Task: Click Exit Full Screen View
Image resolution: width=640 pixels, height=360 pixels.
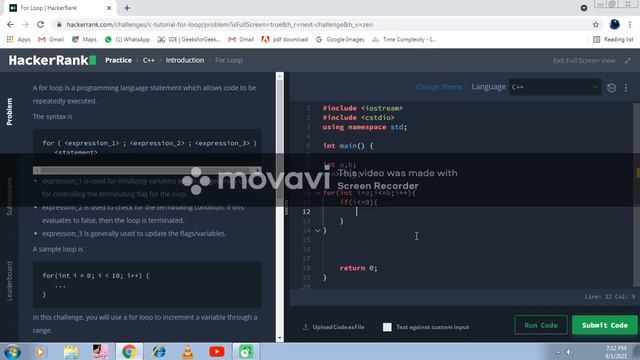Action: (x=584, y=60)
